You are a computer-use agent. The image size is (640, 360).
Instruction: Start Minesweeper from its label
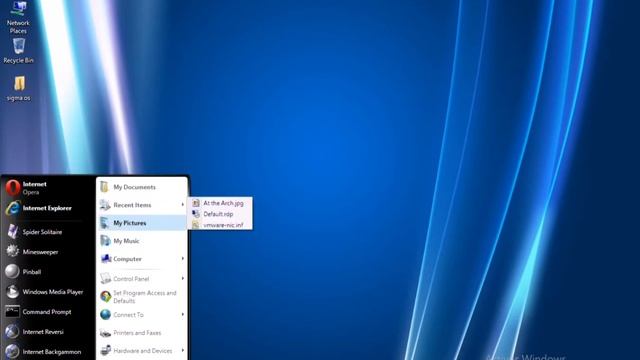point(40,252)
